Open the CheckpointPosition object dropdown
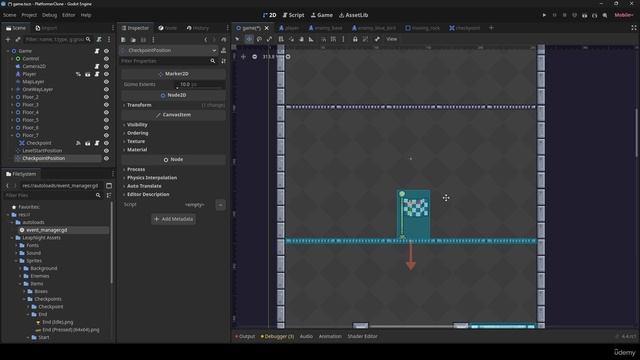The image size is (640, 360). tap(214, 50)
